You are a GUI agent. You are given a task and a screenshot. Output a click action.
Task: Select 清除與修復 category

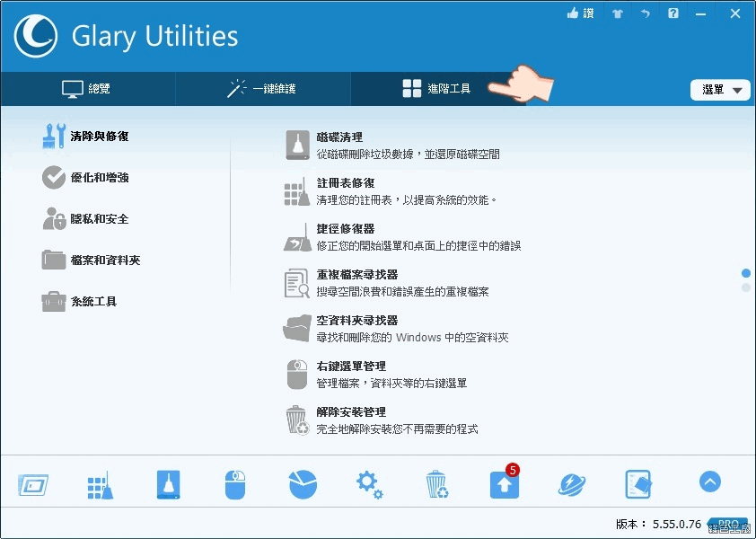click(x=100, y=137)
